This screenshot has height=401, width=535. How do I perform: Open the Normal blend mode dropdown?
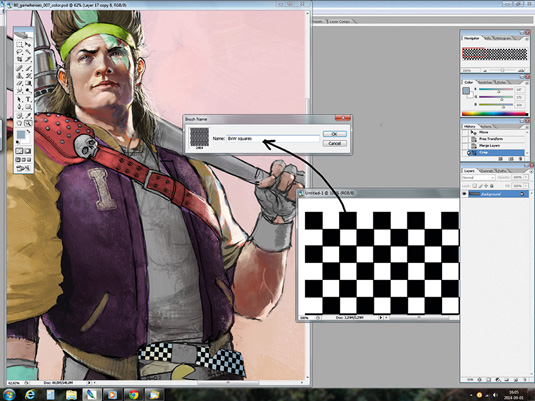(x=478, y=177)
